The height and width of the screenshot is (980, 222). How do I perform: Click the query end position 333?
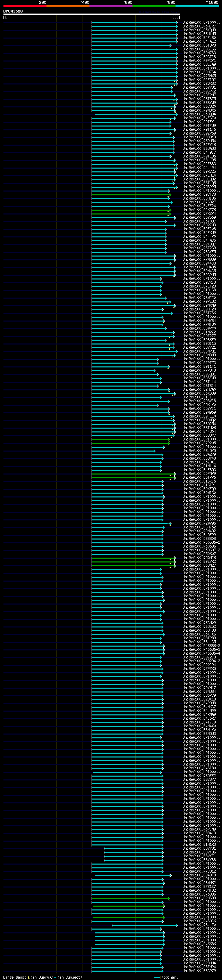(x=175, y=17)
